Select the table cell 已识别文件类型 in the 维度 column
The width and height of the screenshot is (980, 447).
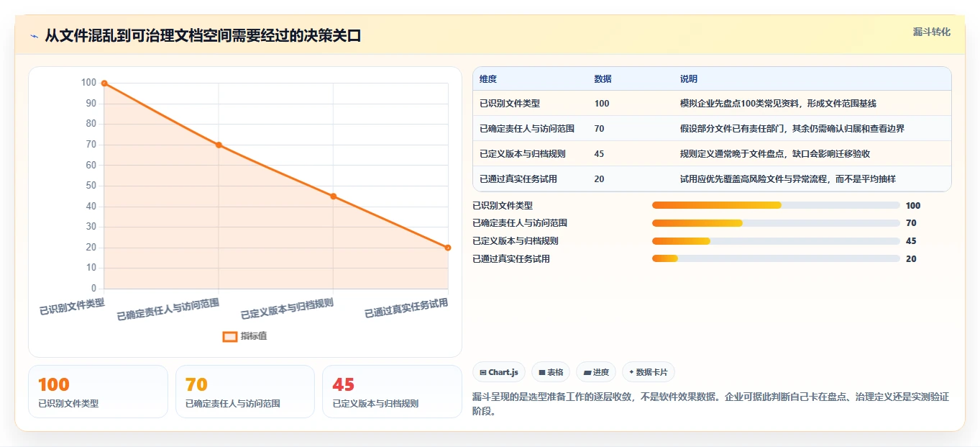[510, 104]
